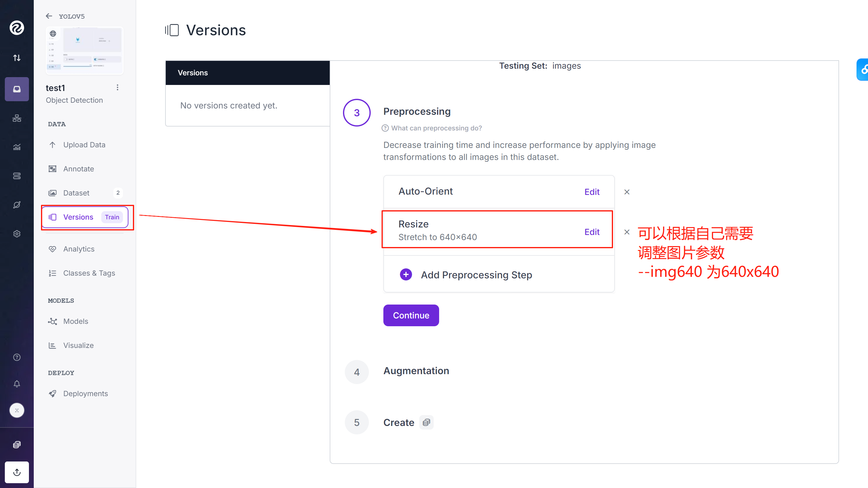Click the test1 project thumbnail image
868x488 pixels.
85,51
